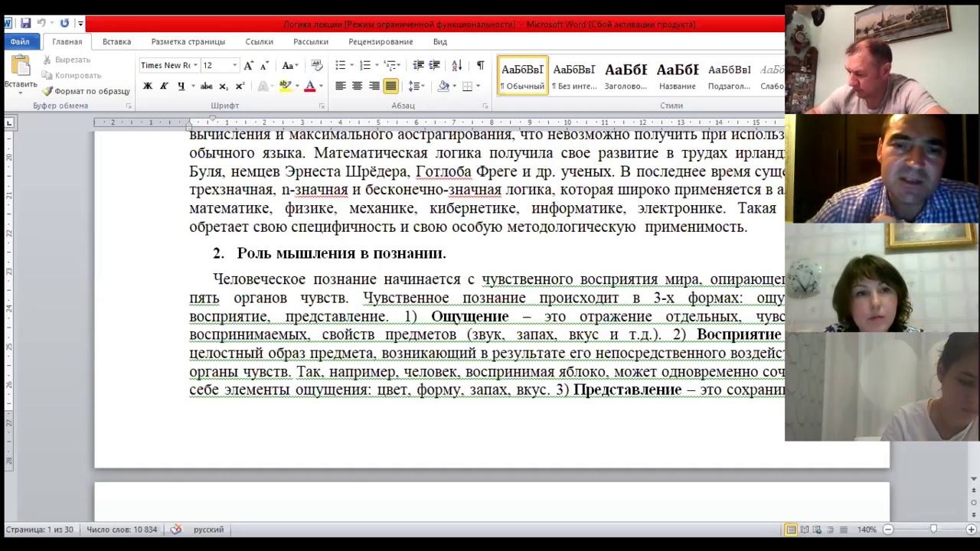
Task: Open the Ссылки ribbon tab
Action: tap(259, 42)
